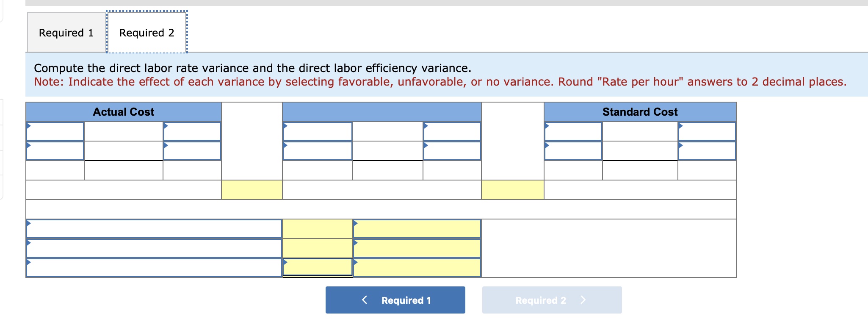Viewport: 868px width, 322px height.
Task: Open the rate-per-hour dropdown under Actual Cost
Action: [192, 131]
